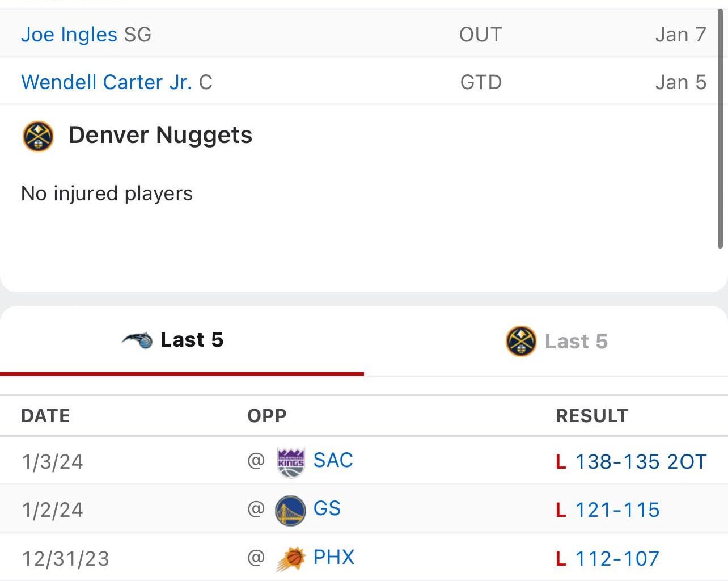Switch to the Nuggets Last 5 tab
Image resolution: width=728 pixels, height=581 pixels.
(576, 341)
